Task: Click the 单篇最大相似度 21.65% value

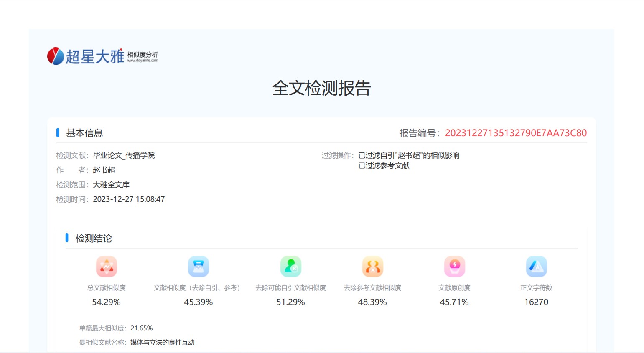Action: point(141,328)
